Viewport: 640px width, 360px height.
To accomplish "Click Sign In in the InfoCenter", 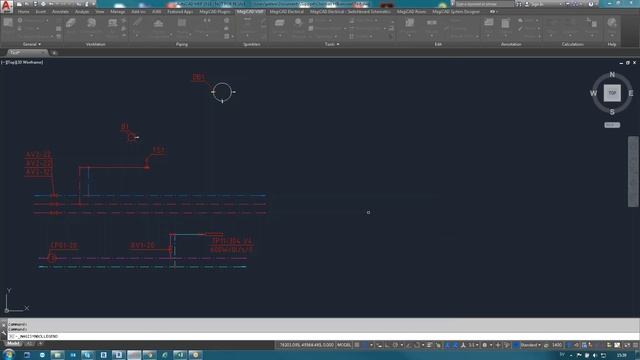I will click(x=538, y=4).
